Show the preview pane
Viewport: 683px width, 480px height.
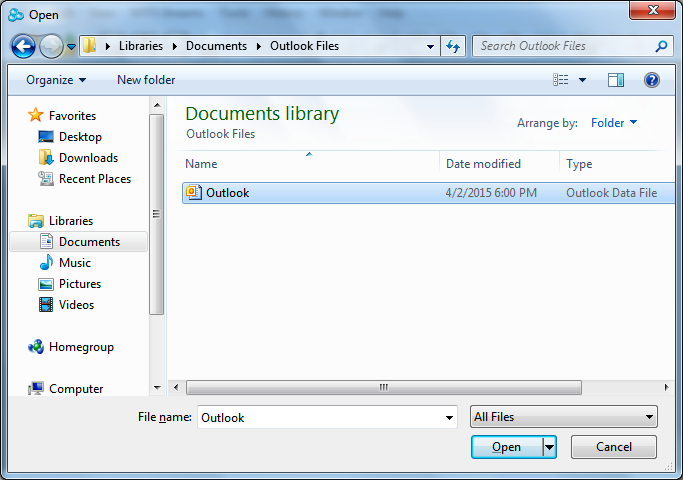616,80
